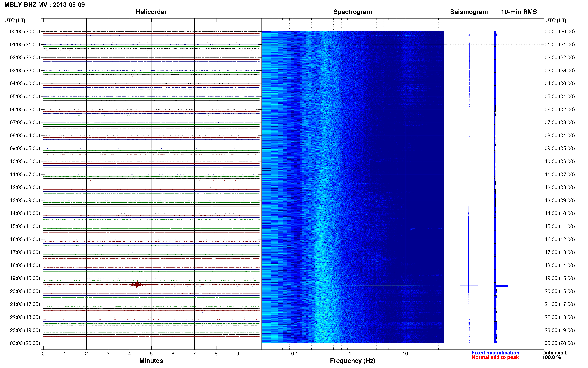Click the '2' tick on the Minutes axis
This screenshot has width=588, height=368.
pos(86,354)
